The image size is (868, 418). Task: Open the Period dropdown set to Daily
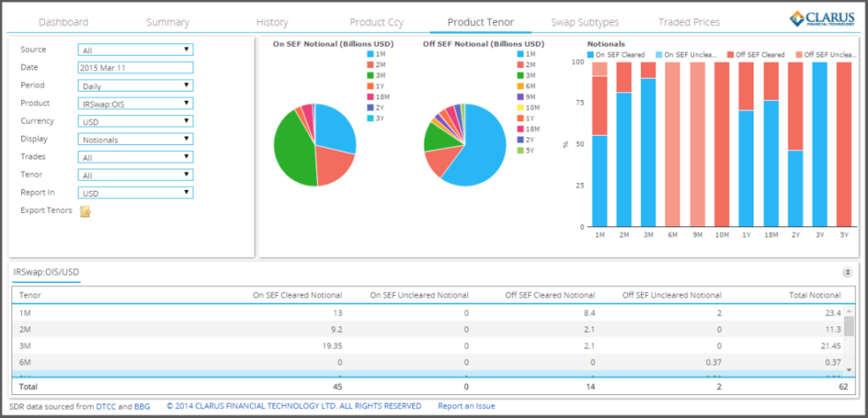click(136, 86)
